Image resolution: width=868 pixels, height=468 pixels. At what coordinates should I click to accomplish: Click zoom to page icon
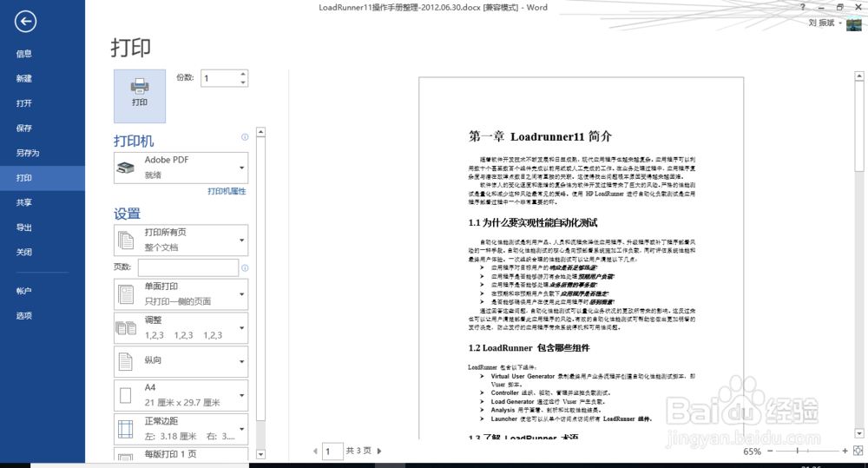tap(858, 451)
